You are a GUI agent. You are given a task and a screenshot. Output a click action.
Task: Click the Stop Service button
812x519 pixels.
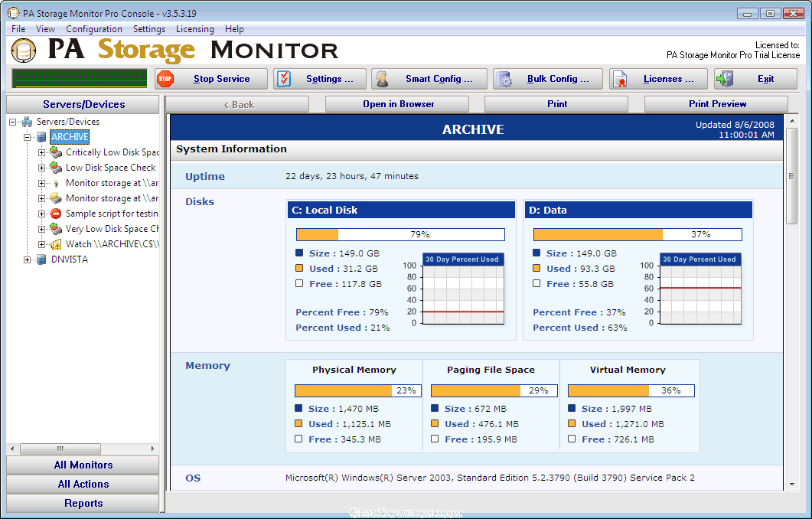(x=210, y=79)
